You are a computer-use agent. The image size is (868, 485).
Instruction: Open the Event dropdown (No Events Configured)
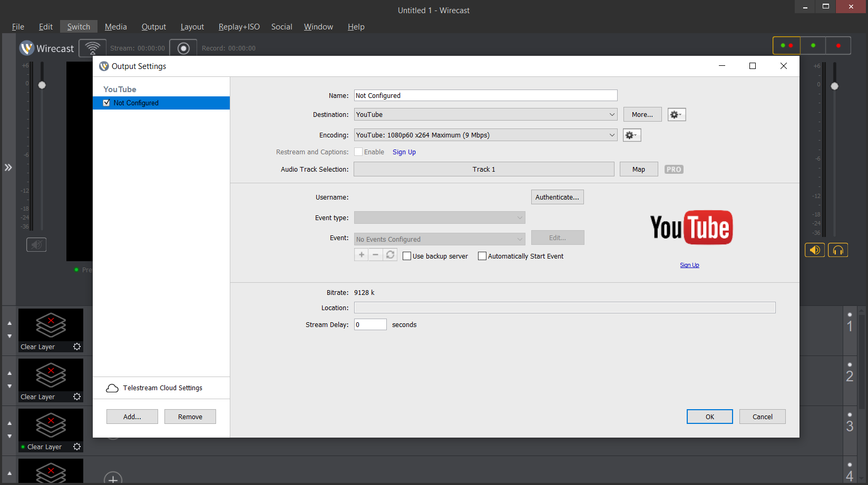coord(440,239)
